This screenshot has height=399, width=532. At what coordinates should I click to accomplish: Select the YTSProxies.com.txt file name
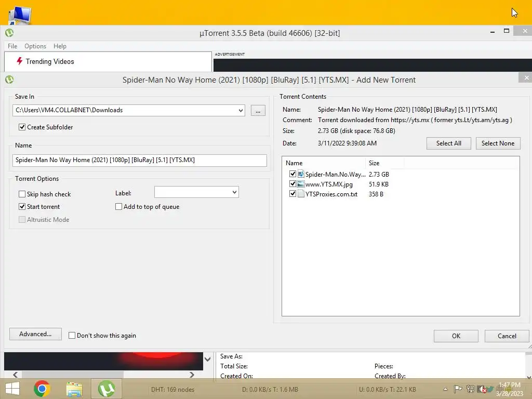click(x=331, y=194)
